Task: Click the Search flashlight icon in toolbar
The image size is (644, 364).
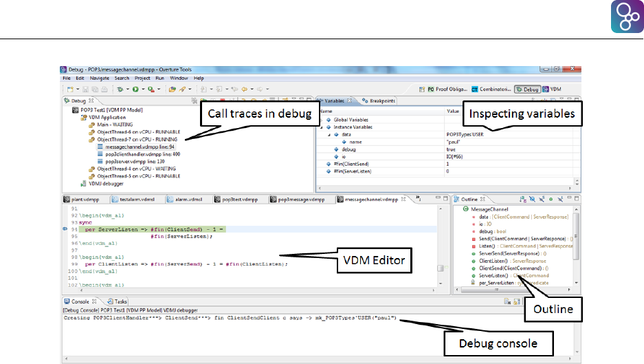Action: (182, 89)
